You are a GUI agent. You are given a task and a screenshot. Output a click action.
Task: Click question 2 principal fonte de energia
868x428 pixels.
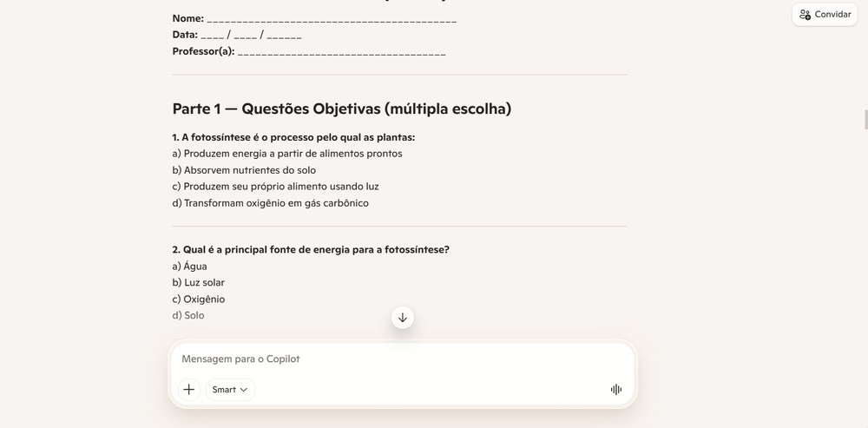click(x=311, y=250)
